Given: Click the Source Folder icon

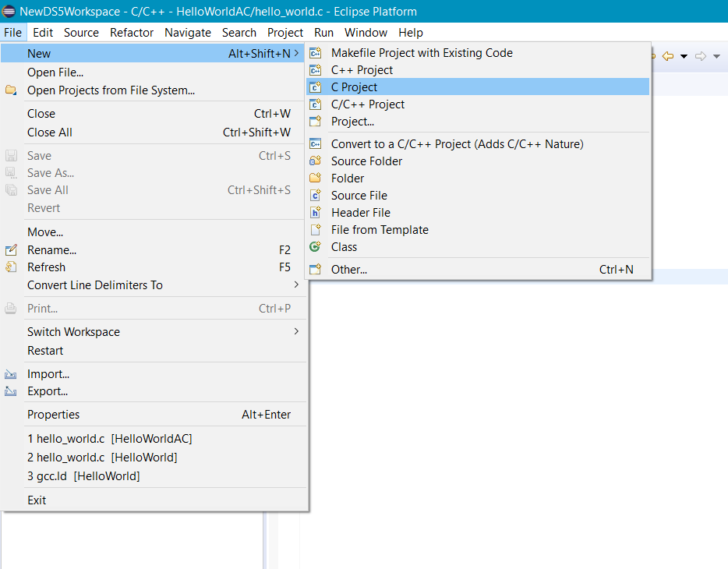Looking at the screenshot, I should 316,161.
